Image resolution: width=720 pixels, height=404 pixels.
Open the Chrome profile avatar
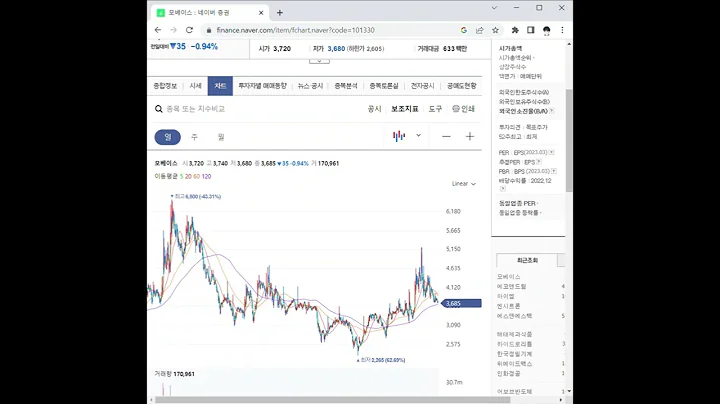click(x=546, y=30)
